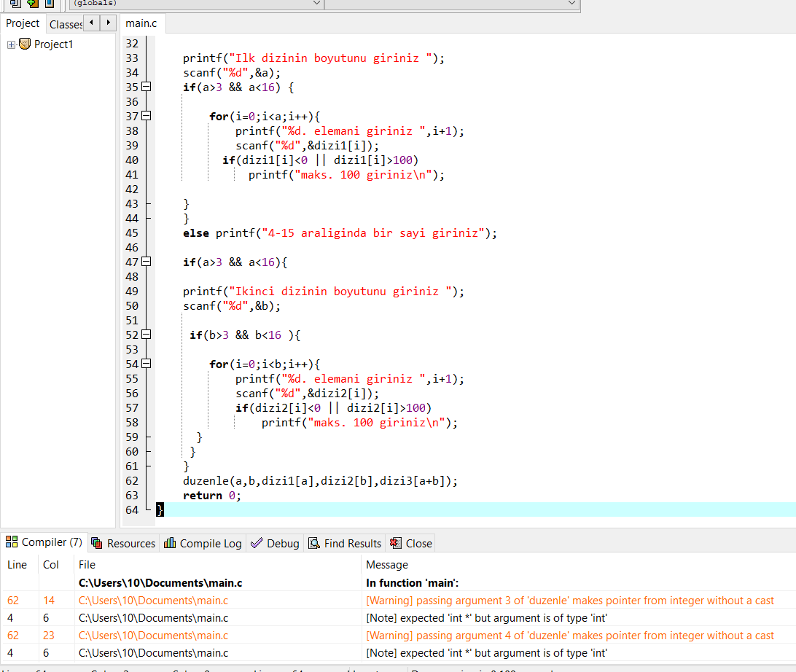Click the if(b>3 && b<16) line
The image size is (796, 672).
[245, 335]
